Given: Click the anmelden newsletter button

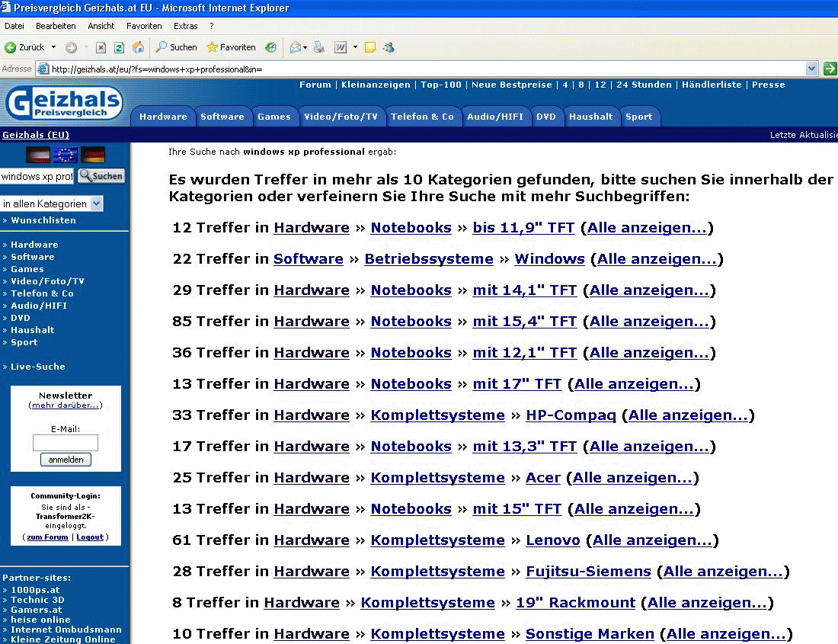Looking at the screenshot, I should coord(66,460).
